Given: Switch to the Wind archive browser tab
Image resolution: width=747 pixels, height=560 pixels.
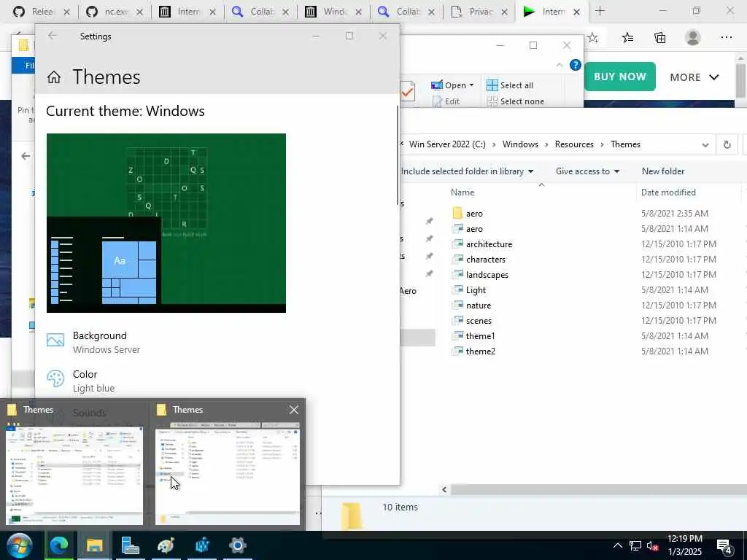Looking at the screenshot, I should (334, 12).
